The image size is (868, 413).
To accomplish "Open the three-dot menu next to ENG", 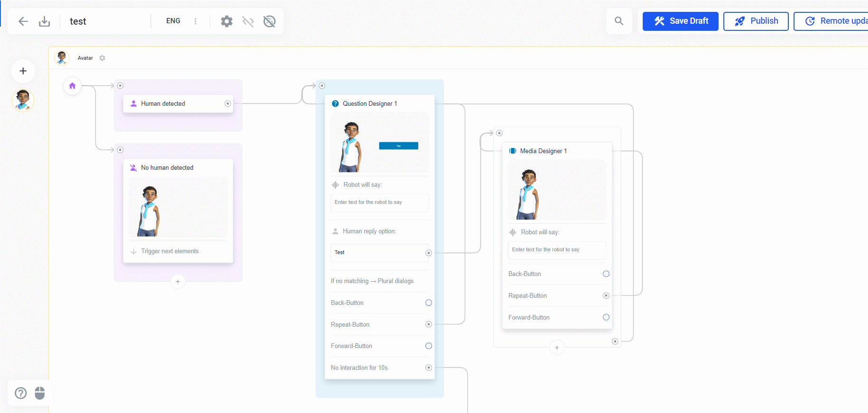I will tap(195, 21).
